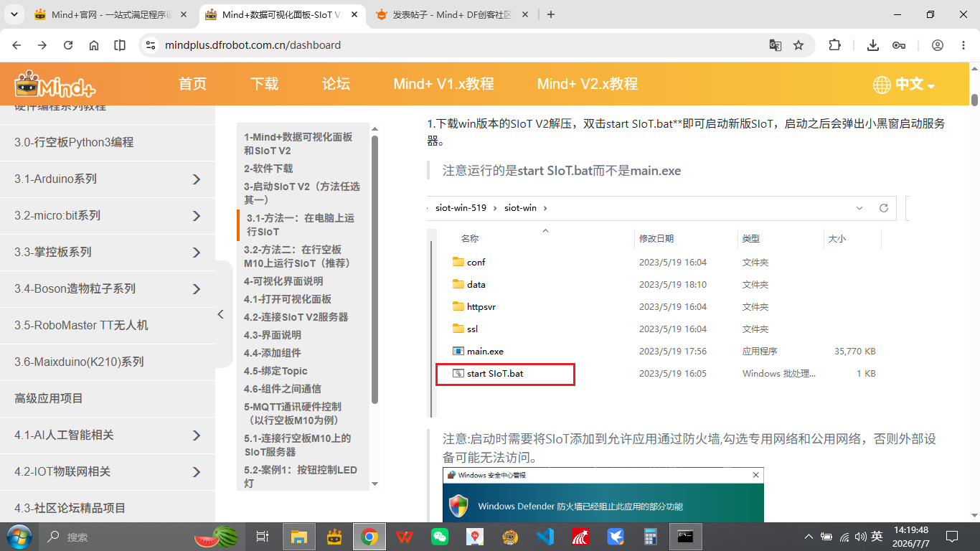This screenshot has width=980, height=551.
Task: Go forward in browser history
Action: [x=42, y=45]
